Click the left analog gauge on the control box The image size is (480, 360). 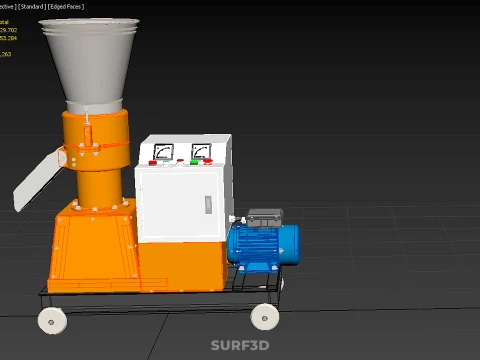click(163, 152)
